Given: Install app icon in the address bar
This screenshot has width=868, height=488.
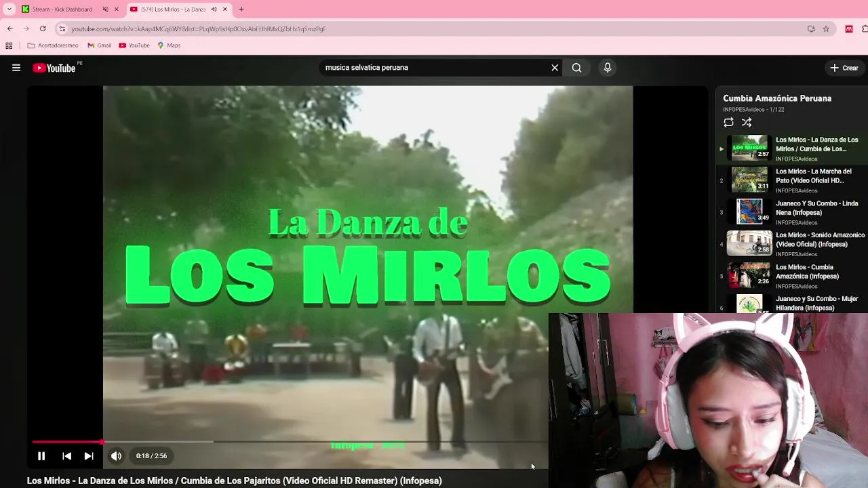Looking at the screenshot, I should pyautogui.click(x=811, y=28).
